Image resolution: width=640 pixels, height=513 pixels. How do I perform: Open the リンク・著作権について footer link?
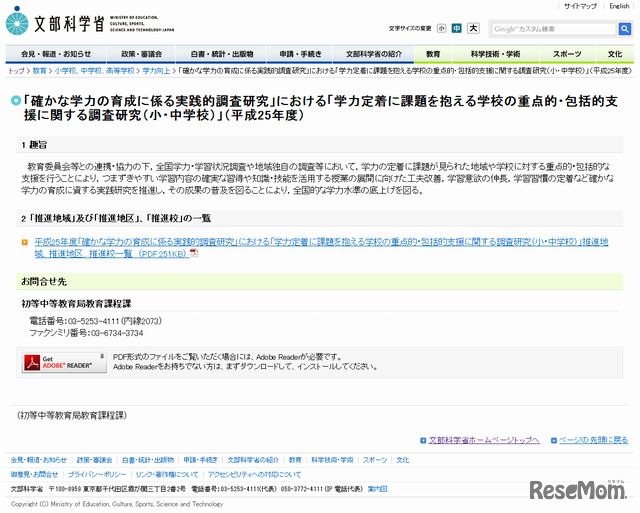click(167, 475)
